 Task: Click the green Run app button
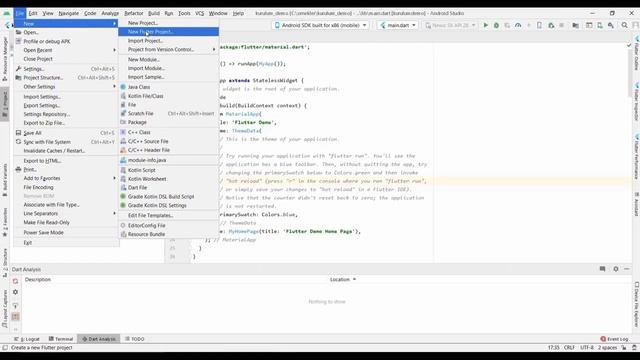coord(485,25)
